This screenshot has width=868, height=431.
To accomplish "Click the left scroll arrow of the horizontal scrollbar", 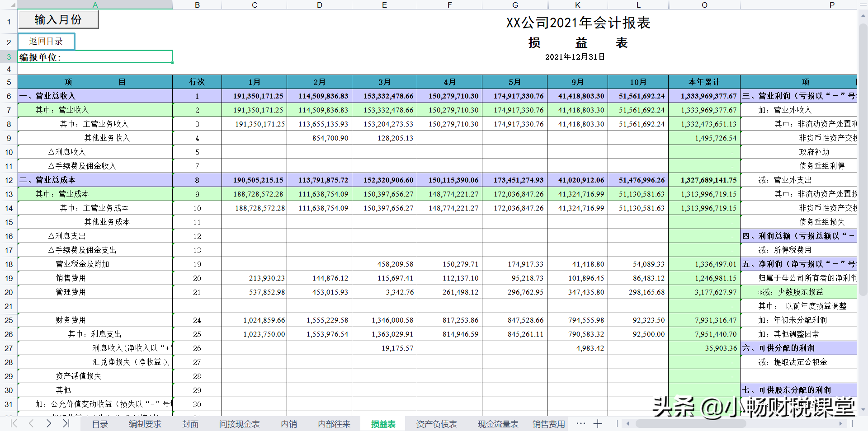I will [x=628, y=424].
